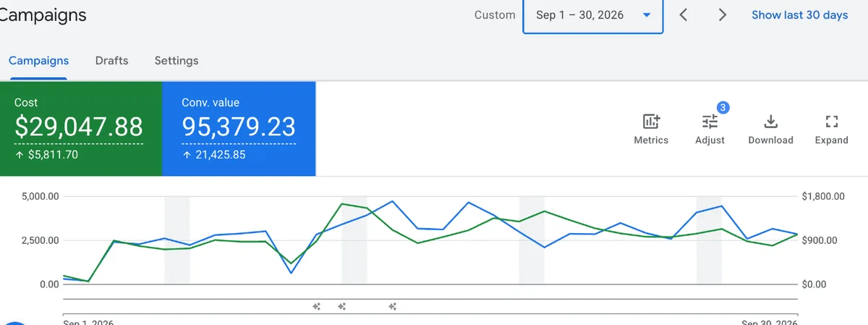Viewport: 868px width, 325px height.
Task: Click the $900.00 right axis label
Action: [820, 240]
